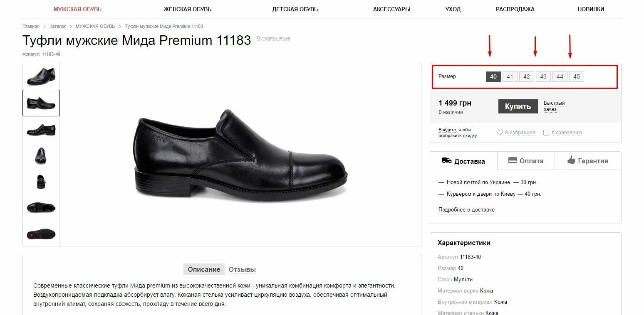The image size is (644, 315).
Task: Switch to the Отзывы tab
Action: click(x=242, y=269)
